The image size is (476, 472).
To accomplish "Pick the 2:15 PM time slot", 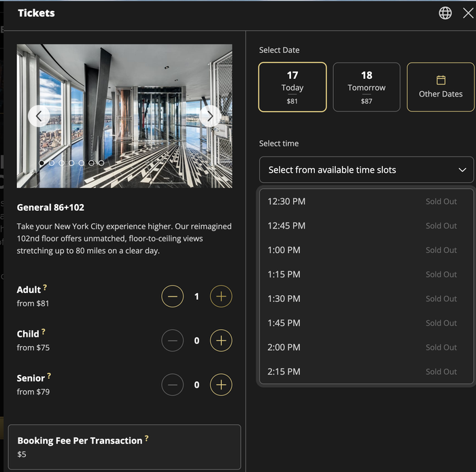I will 367,371.
